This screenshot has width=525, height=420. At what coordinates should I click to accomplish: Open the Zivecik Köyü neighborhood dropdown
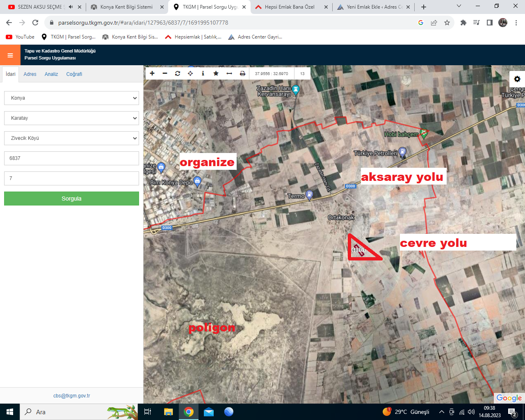coord(71,138)
